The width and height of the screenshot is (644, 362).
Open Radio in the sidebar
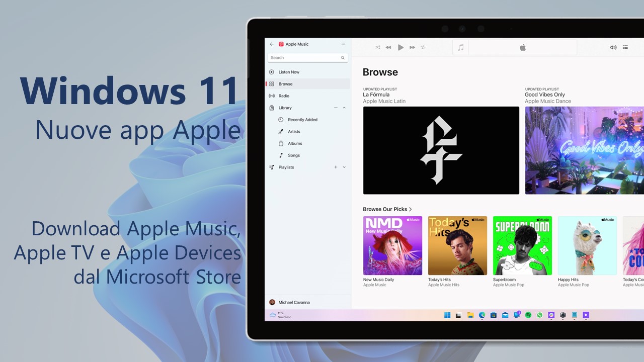click(x=308, y=96)
